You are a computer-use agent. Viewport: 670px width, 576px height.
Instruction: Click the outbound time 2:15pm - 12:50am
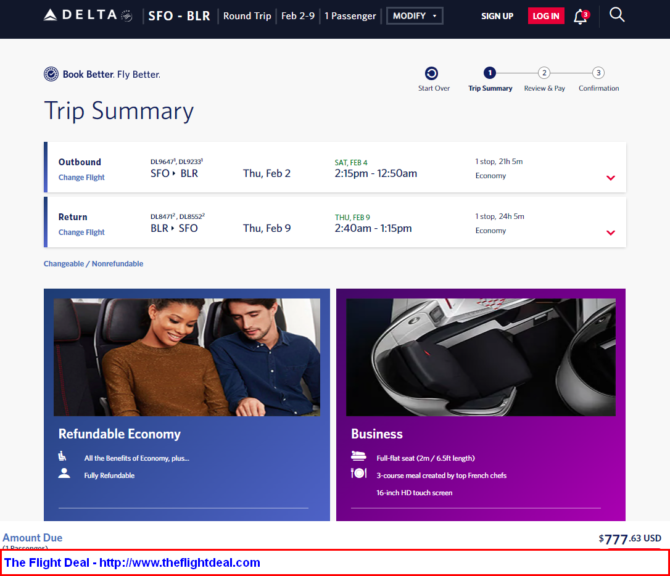coord(376,173)
